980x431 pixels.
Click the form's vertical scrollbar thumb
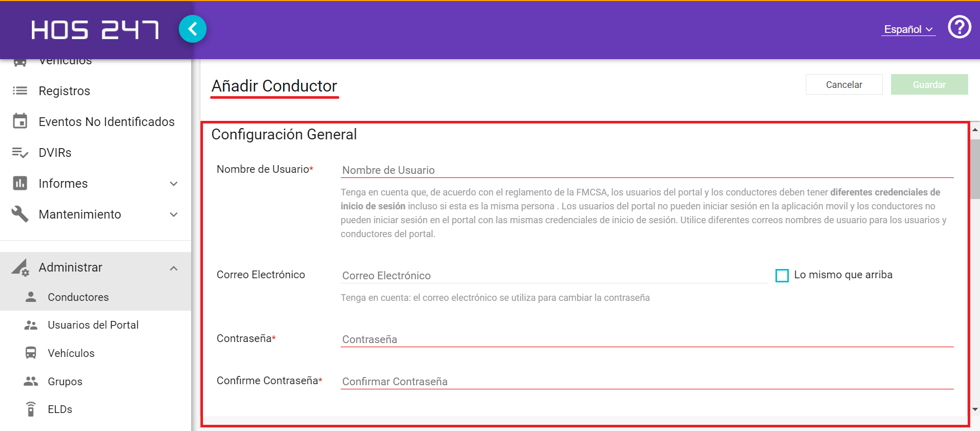coord(975,169)
